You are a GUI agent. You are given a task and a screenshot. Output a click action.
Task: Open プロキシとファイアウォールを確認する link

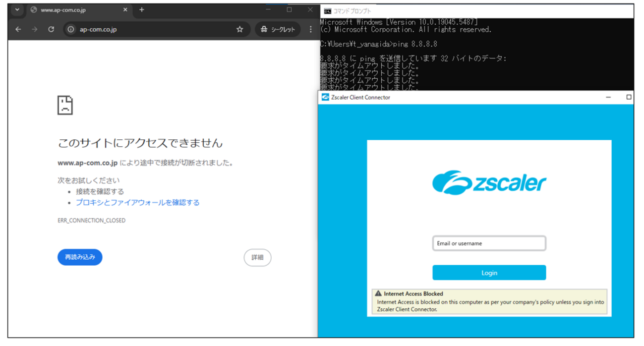click(x=137, y=202)
